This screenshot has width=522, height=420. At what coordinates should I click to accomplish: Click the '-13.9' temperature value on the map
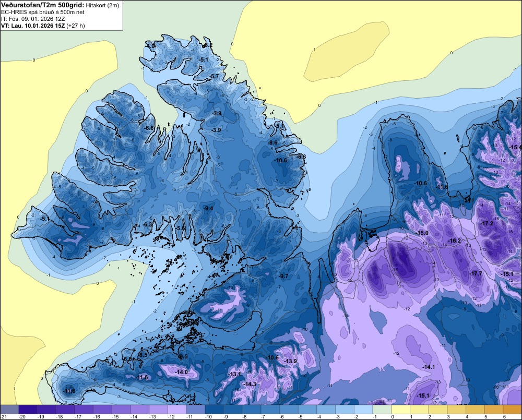click(x=291, y=361)
